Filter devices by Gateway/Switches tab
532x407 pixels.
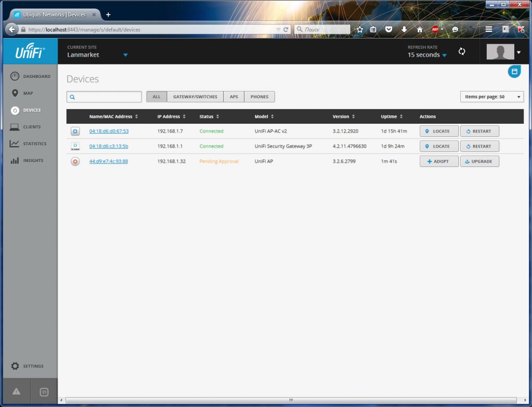195,97
